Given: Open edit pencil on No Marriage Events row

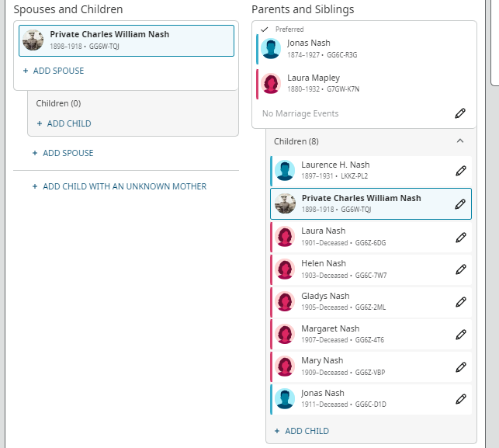Looking at the screenshot, I should 460,113.
